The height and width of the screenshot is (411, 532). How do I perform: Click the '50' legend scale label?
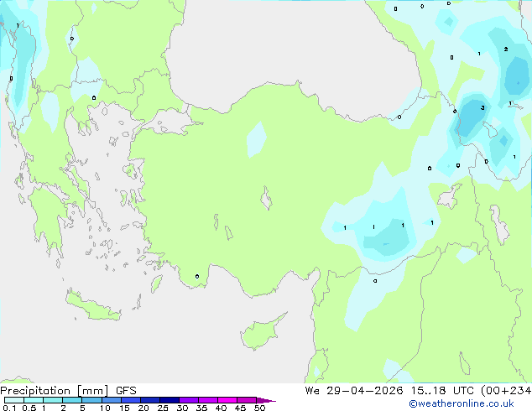[259, 408]
